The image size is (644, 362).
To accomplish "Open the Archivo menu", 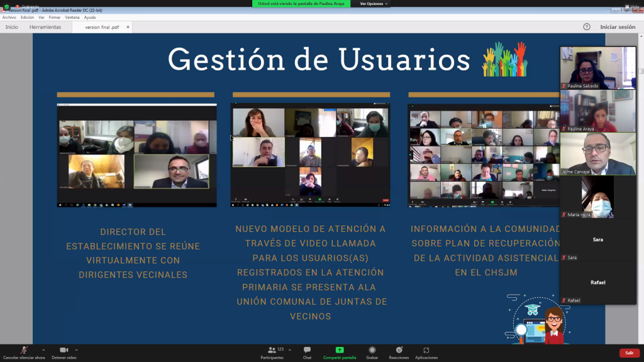I will (x=9, y=18).
